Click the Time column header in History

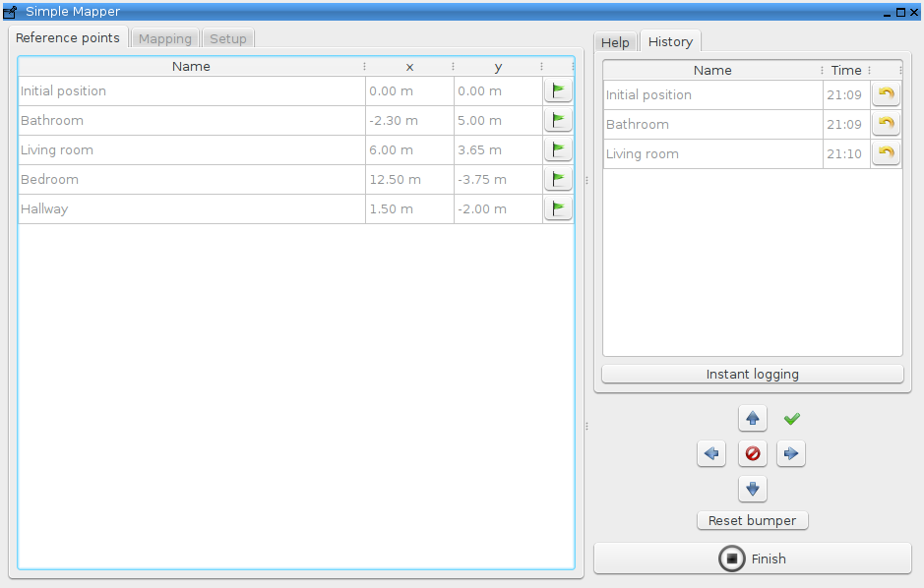click(845, 70)
